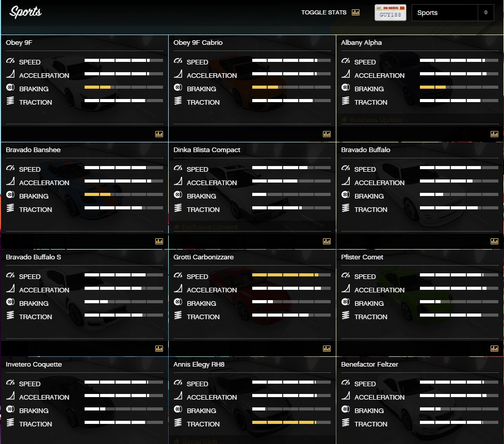Click the Bravado Buffalo S traction icon
The image size is (504, 444).
10,315
